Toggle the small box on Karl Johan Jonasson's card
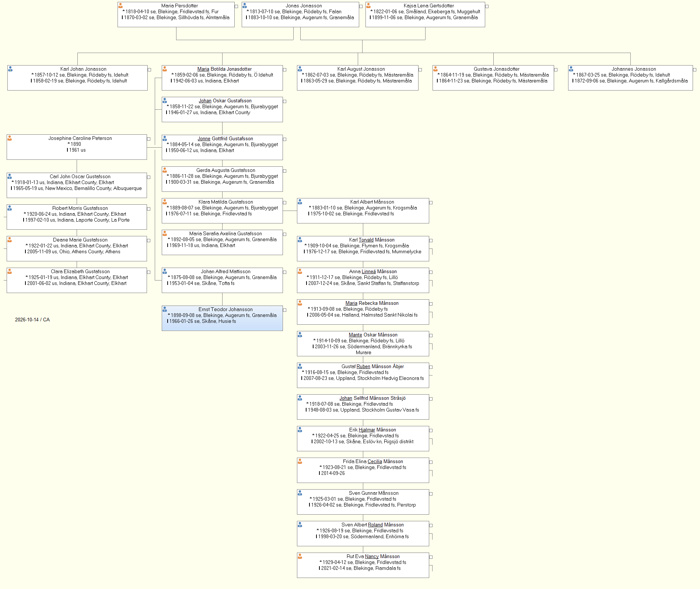This screenshot has width=700, height=589. (x=150, y=70)
